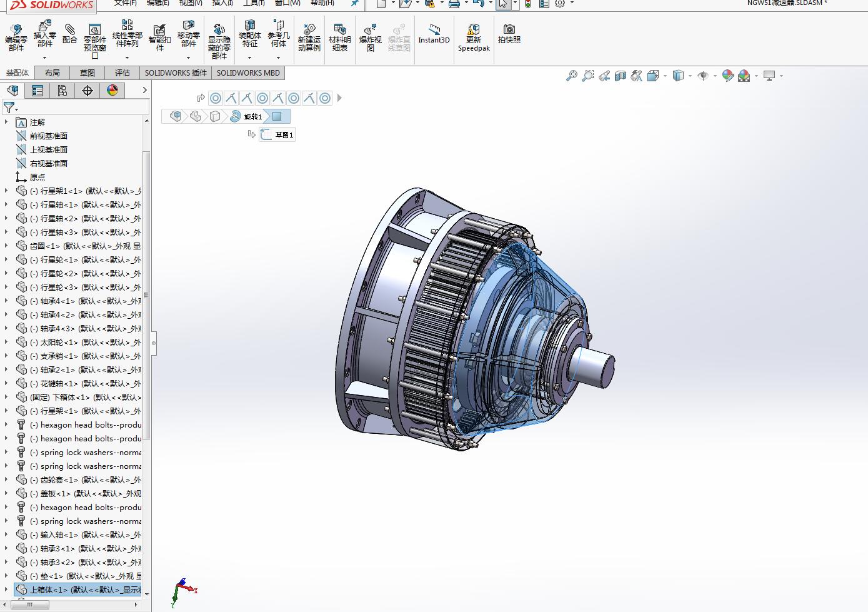Switch to the 草图 sketch tab
Viewport: 868px width, 612px height.
click(x=87, y=73)
